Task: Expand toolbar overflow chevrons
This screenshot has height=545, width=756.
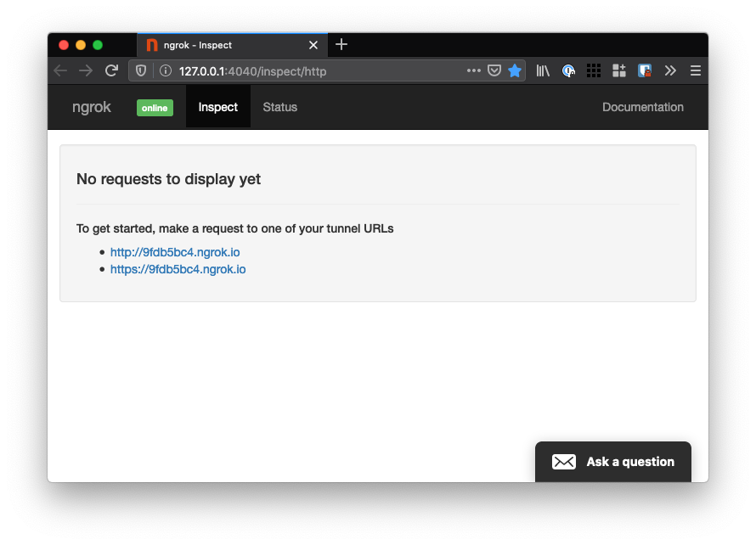Action: 670,70
